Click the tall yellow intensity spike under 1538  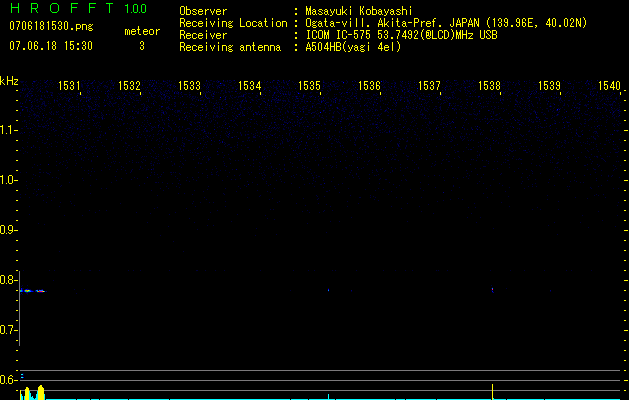492,392
